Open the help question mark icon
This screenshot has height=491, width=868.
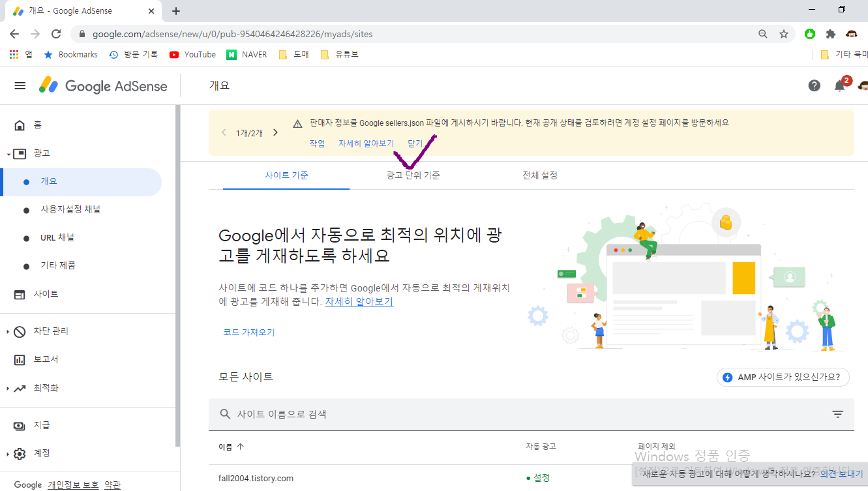click(814, 85)
